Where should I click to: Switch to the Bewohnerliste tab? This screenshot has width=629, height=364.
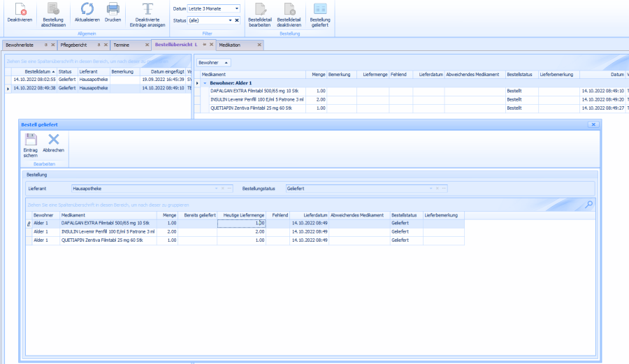(x=22, y=45)
